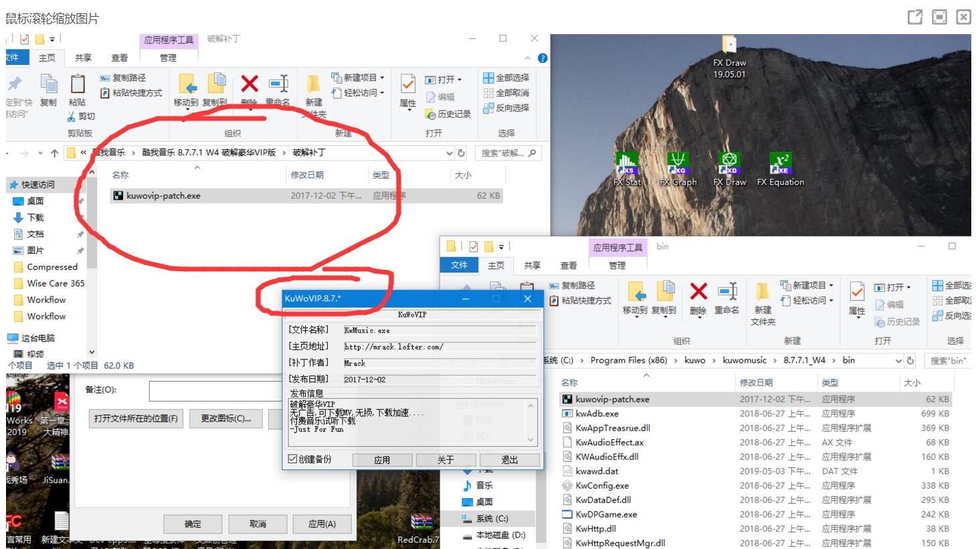This screenshot has width=980, height=549.
Task: Switch to 查看 tab in 破解补丁 window
Action: (x=120, y=58)
